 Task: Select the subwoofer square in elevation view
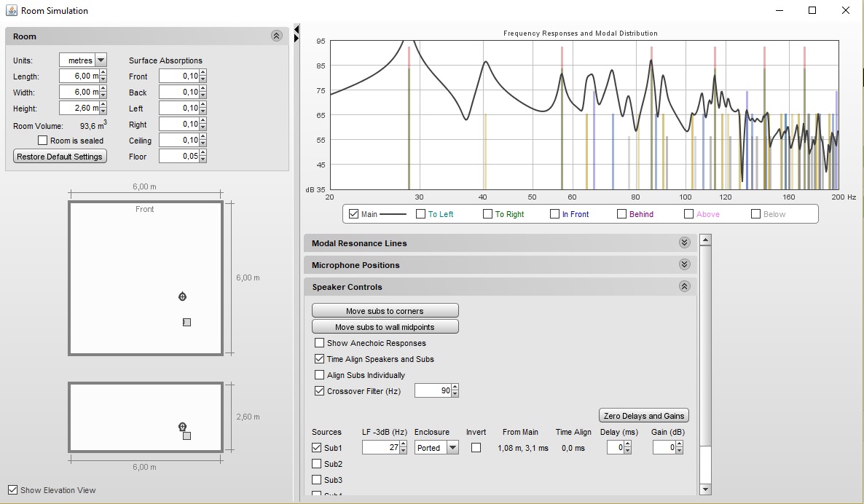tap(186, 436)
